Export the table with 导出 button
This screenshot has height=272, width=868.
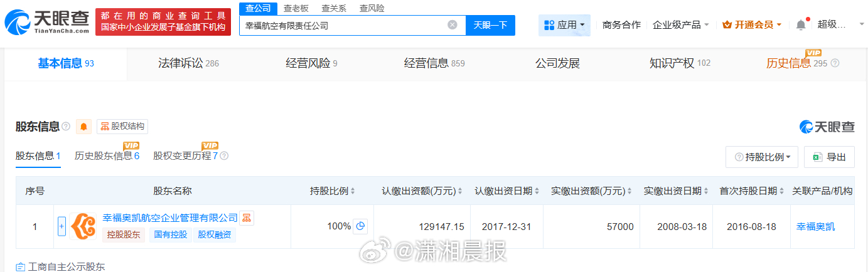(x=829, y=157)
